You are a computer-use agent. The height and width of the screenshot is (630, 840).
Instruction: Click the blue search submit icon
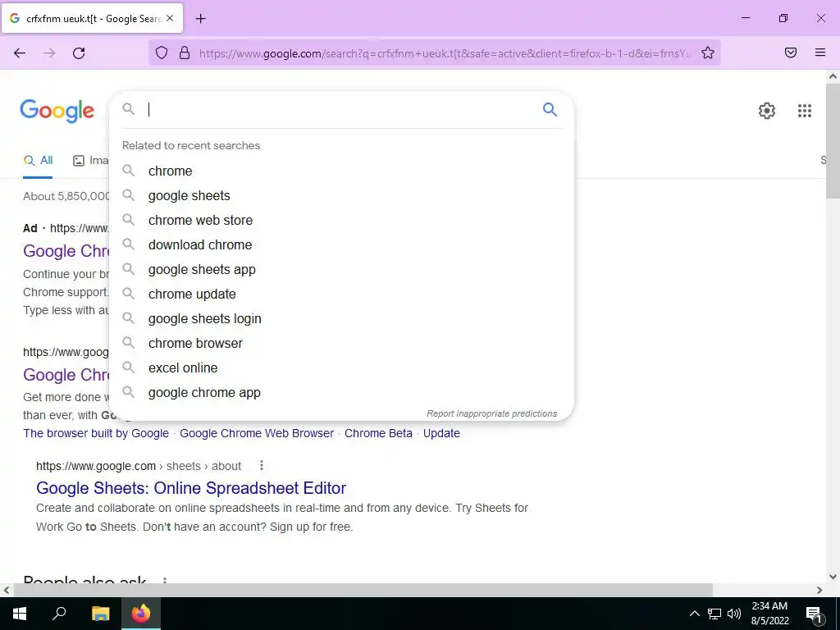pos(550,109)
